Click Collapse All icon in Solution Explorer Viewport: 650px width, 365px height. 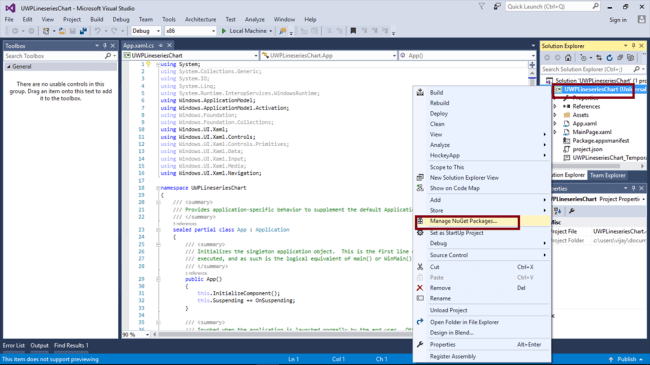[620, 58]
